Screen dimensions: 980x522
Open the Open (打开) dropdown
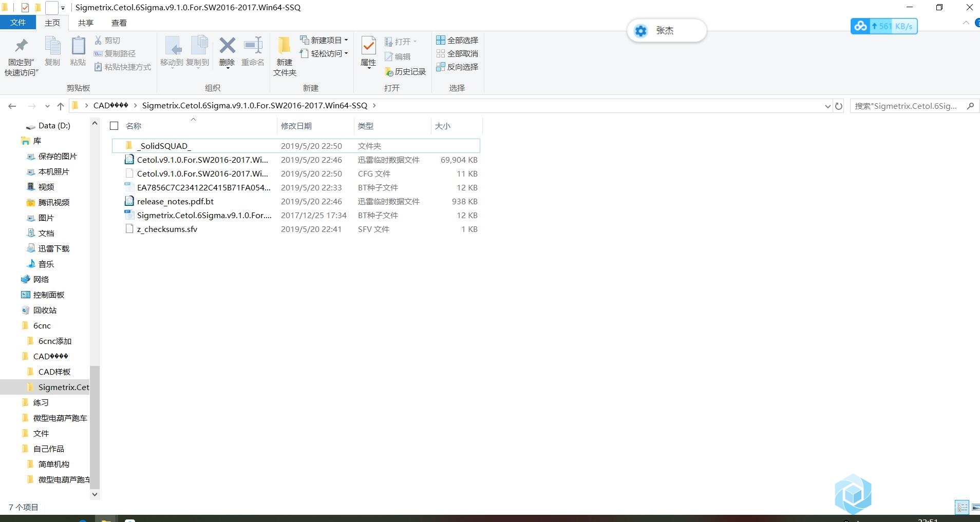click(x=401, y=41)
